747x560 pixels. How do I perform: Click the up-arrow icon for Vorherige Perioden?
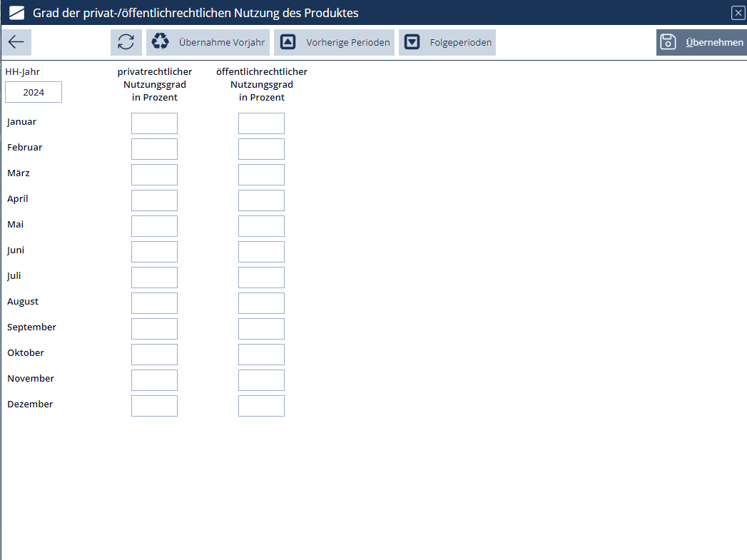click(288, 42)
